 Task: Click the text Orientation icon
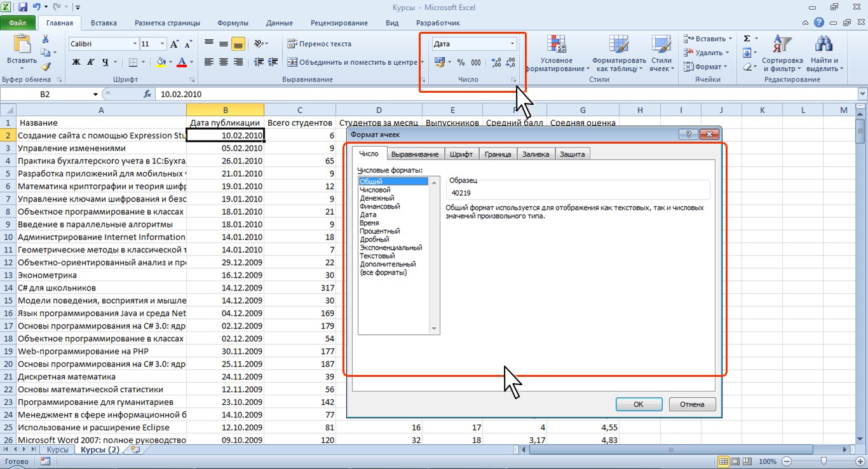pos(259,44)
